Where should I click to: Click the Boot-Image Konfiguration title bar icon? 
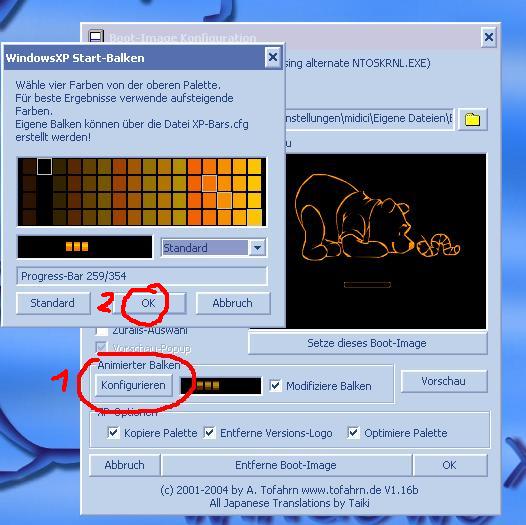tap(96, 36)
